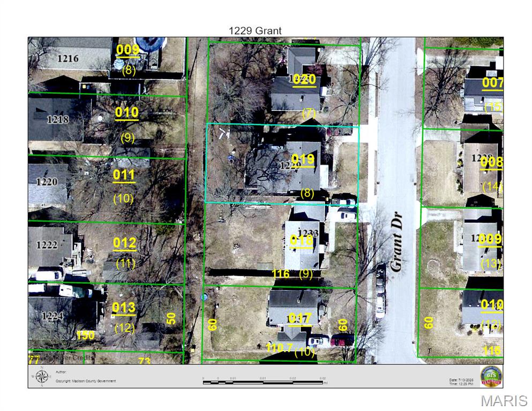The height and width of the screenshot is (411, 532).
Task: Click the GIS seal logo
Action: coord(491,376)
